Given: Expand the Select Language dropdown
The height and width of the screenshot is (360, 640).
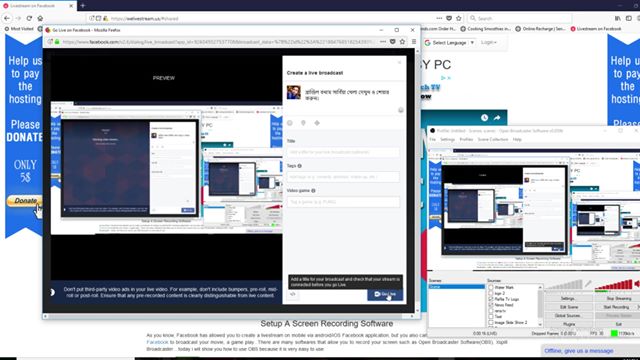Looking at the screenshot, I should pyautogui.click(x=449, y=42).
